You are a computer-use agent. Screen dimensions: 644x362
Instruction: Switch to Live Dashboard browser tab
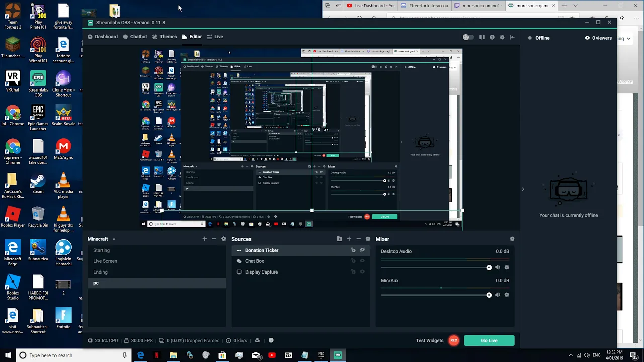pos(371,6)
